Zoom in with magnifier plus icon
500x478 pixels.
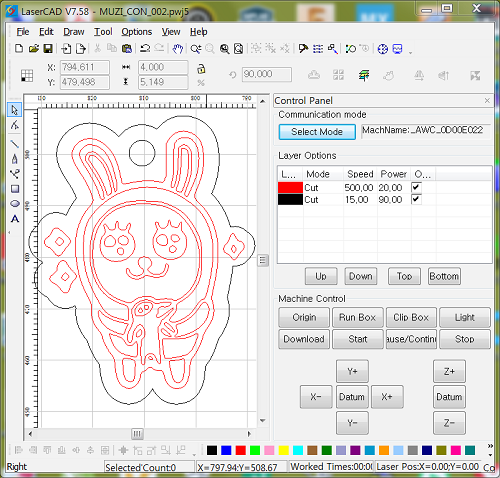pyautogui.click(x=196, y=49)
